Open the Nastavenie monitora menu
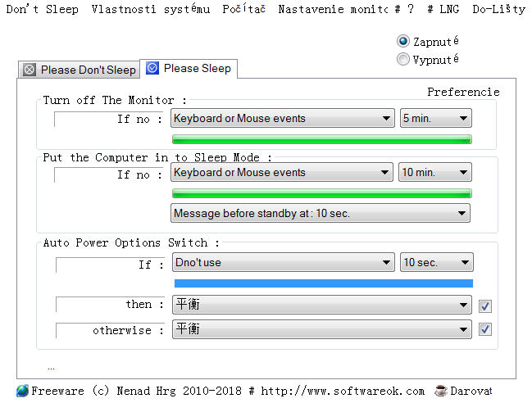Image resolution: width=532 pixels, height=412 pixels. point(333,9)
